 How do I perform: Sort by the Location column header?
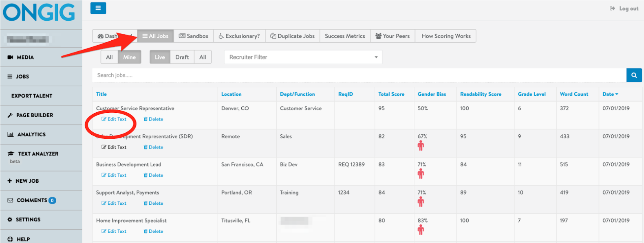pos(231,94)
